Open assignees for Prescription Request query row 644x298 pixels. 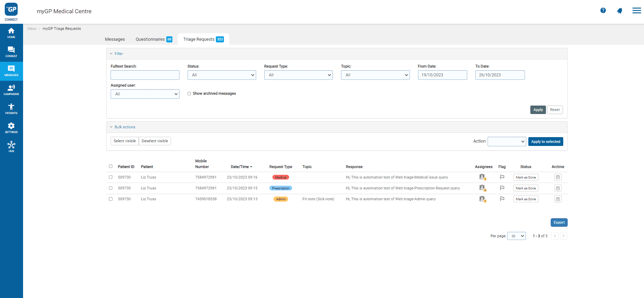(482, 188)
